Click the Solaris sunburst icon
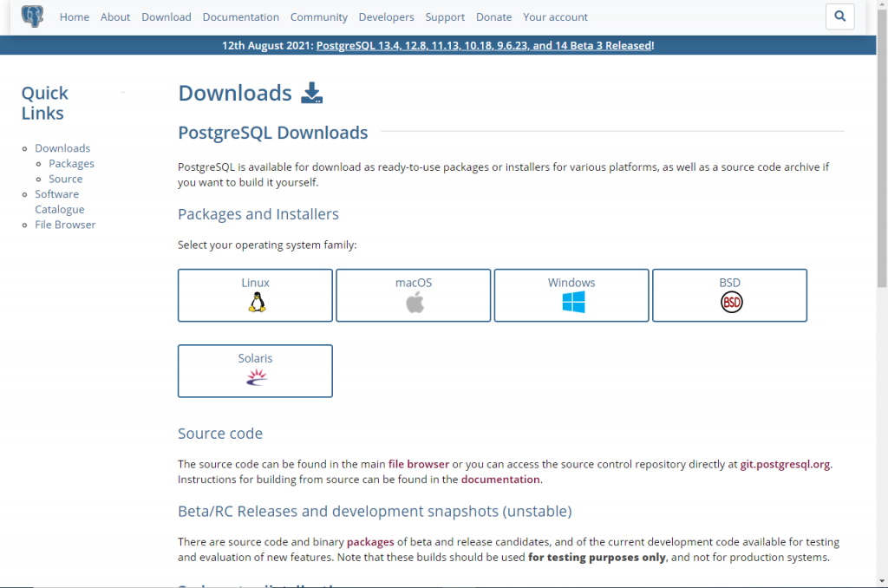The height and width of the screenshot is (588, 888). pyautogui.click(x=257, y=377)
